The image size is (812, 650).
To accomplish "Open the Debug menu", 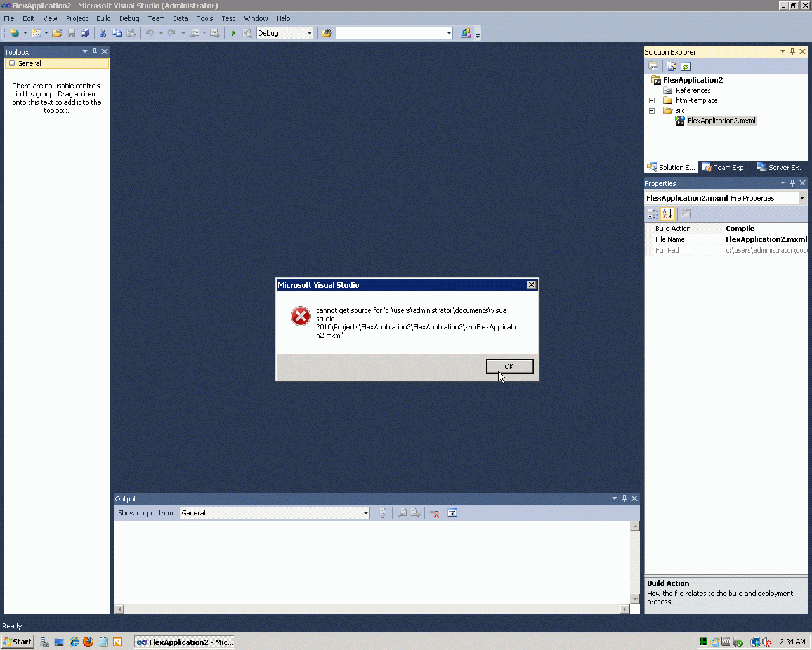I will (x=129, y=18).
